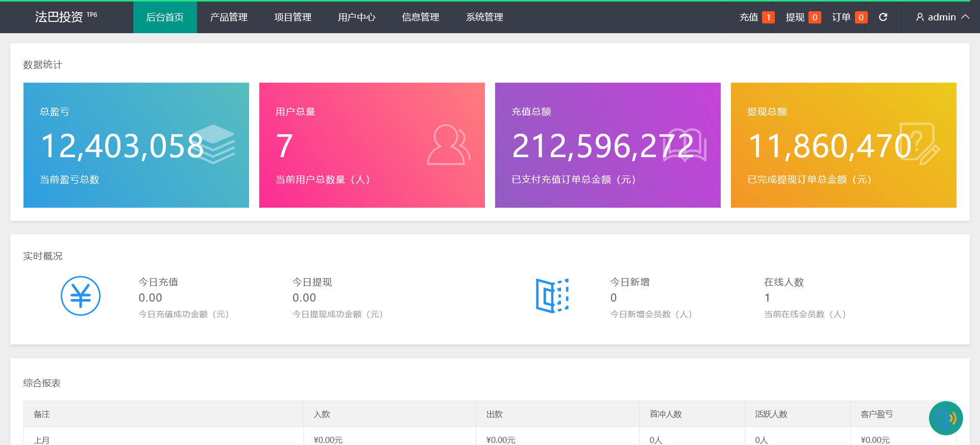The image size is (980, 445).
Task: Expand the admin account dropdown arrow
Action: pyautogui.click(x=965, y=17)
